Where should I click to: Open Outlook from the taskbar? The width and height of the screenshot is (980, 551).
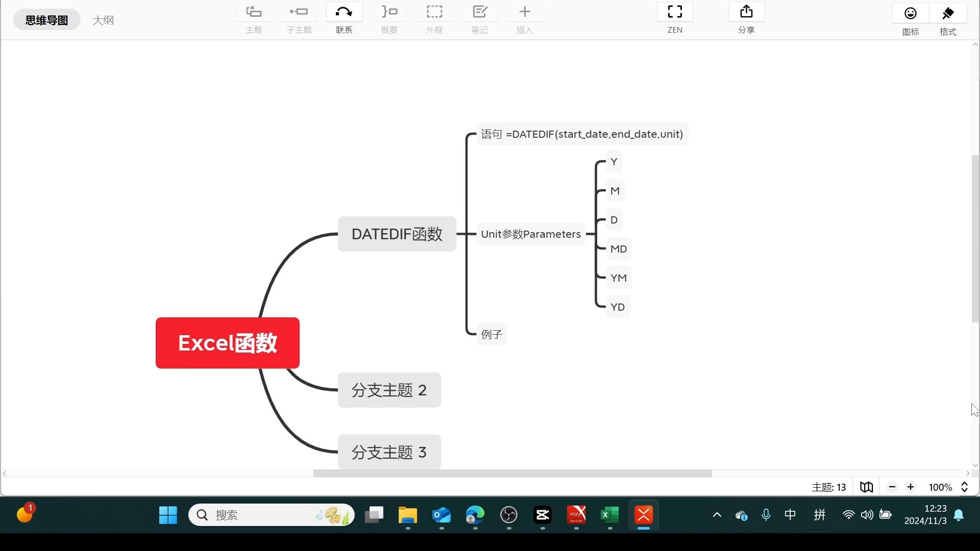pyautogui.click(x=442, y=515)
